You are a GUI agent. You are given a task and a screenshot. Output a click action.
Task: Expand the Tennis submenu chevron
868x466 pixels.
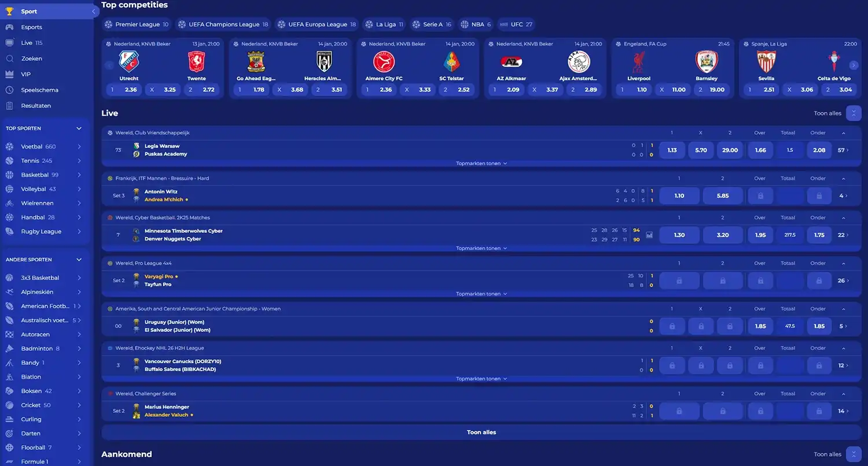coord(79,161)
